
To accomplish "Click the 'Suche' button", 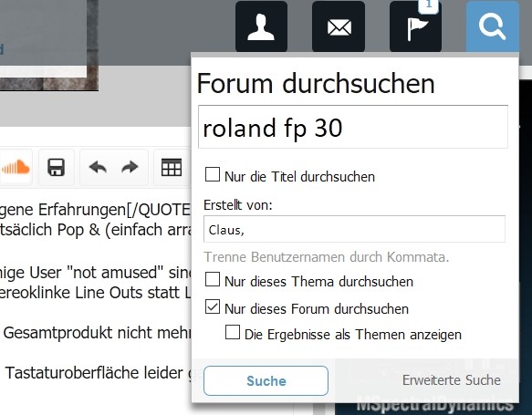I will [x=266, y=380].
